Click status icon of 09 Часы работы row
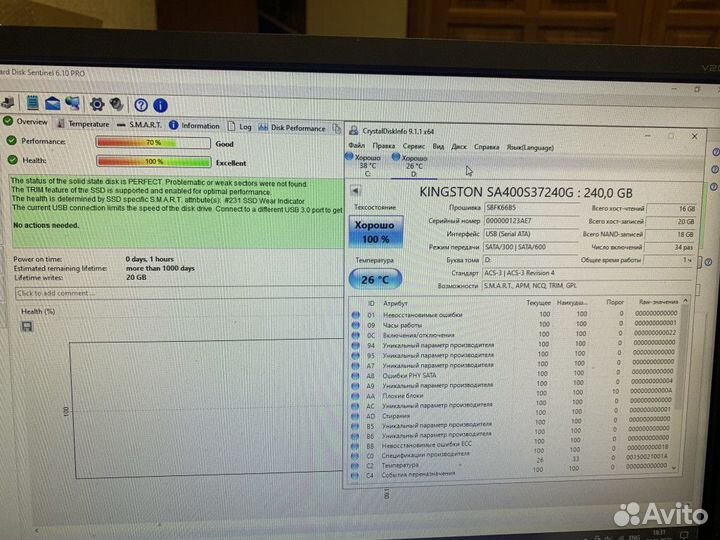This screenshot has width=720, height=540. pyautogui.click(x=356, y=325)
